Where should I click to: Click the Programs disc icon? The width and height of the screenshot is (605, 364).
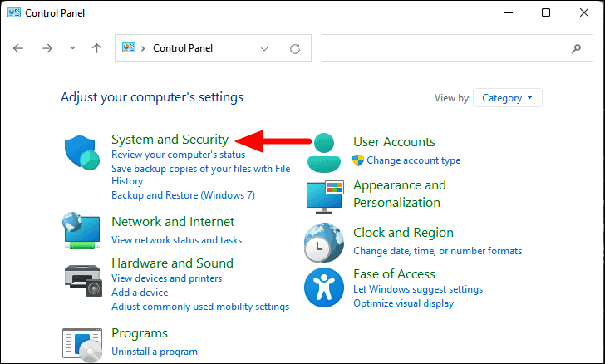[82, 345]
